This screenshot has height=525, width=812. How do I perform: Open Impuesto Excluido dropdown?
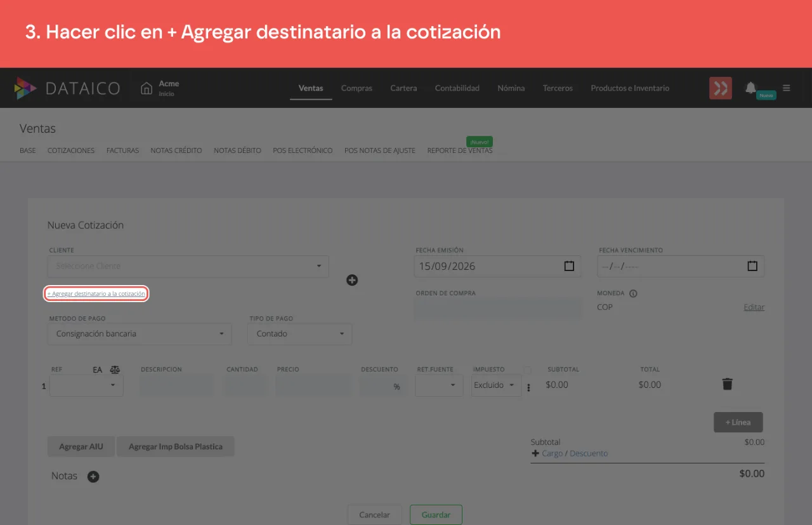coord(496,385)
